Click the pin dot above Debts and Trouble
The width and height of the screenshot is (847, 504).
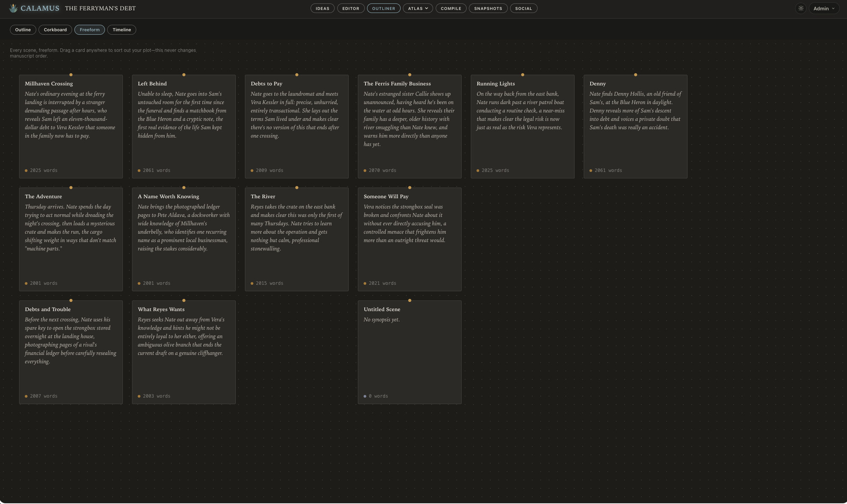coord(71,300)
